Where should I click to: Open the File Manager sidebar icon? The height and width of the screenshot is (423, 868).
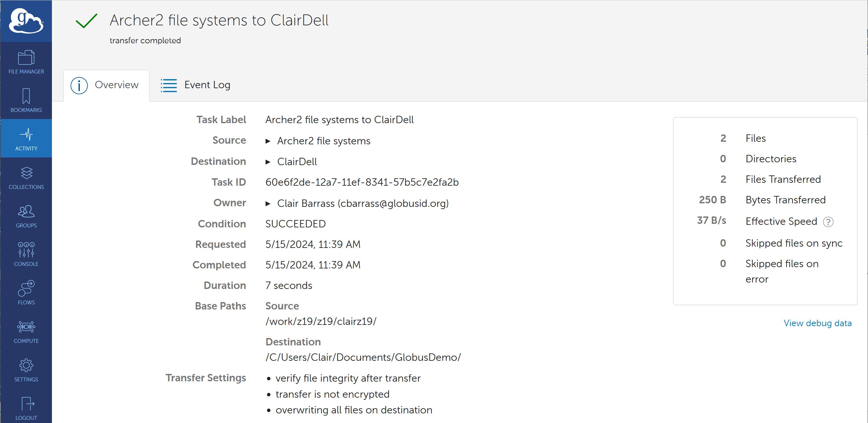point(26,62)
